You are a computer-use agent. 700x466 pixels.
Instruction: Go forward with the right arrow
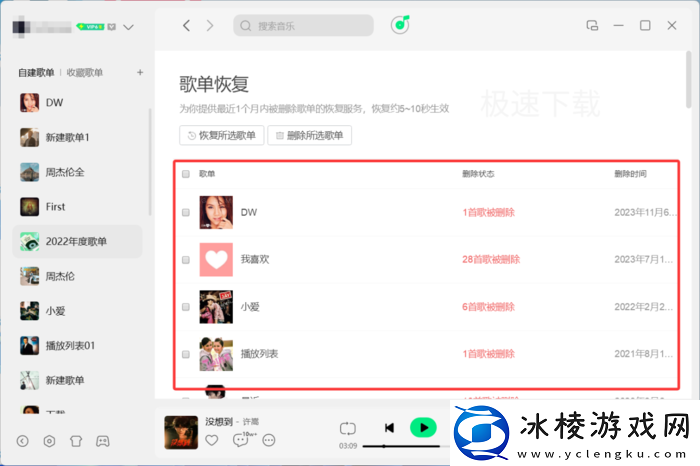click(210, 26)
